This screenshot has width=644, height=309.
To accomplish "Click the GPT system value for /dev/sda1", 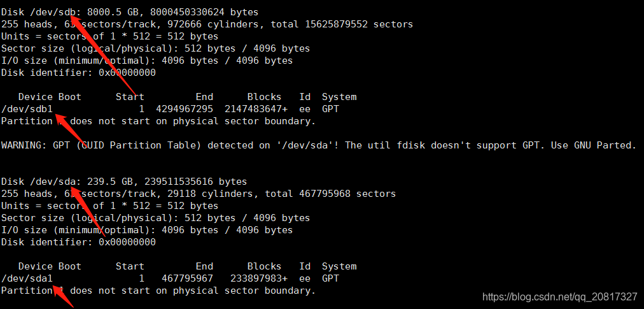I will coord(330,278).
